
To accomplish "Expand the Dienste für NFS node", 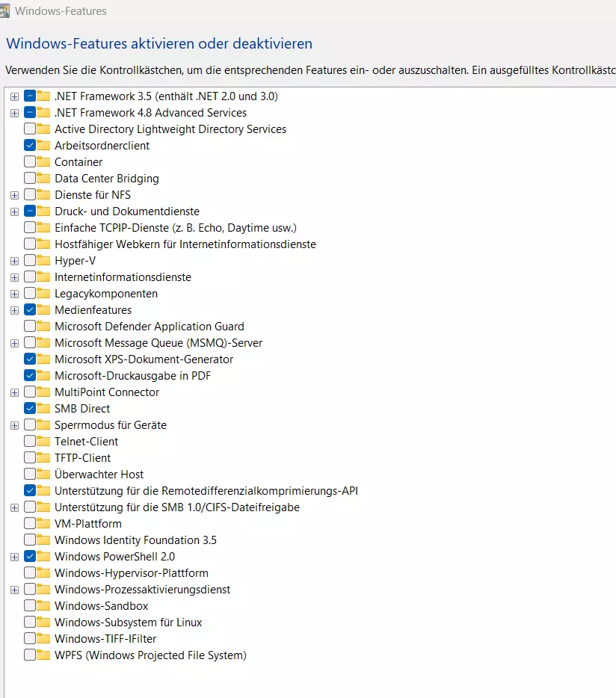I will point(14,195).
